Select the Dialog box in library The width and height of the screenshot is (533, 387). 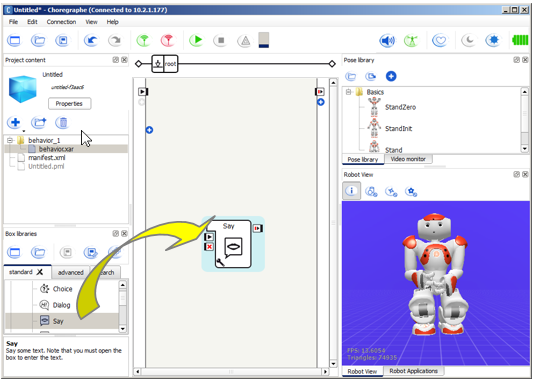click(x=61, y=305)
